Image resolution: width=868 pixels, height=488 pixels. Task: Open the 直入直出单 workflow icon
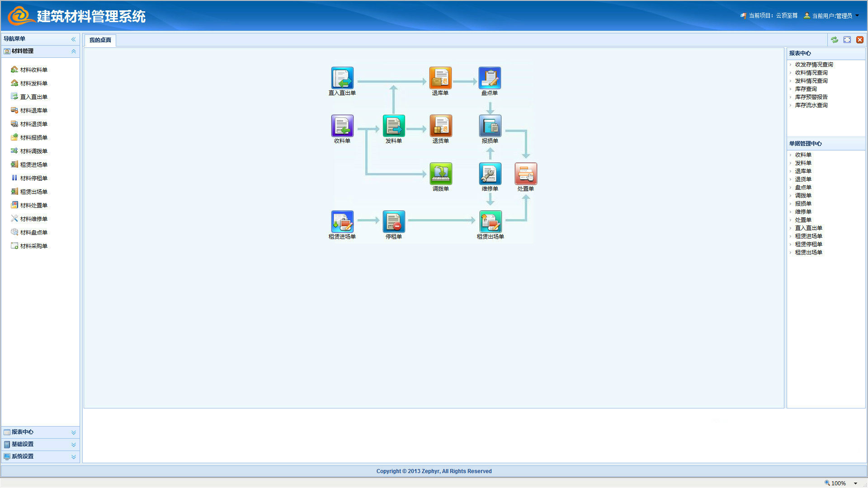coord(342,78)
